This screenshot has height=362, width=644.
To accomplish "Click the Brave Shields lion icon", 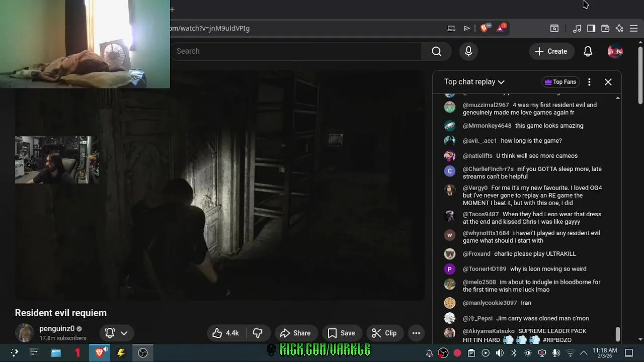I will point(484,28).
